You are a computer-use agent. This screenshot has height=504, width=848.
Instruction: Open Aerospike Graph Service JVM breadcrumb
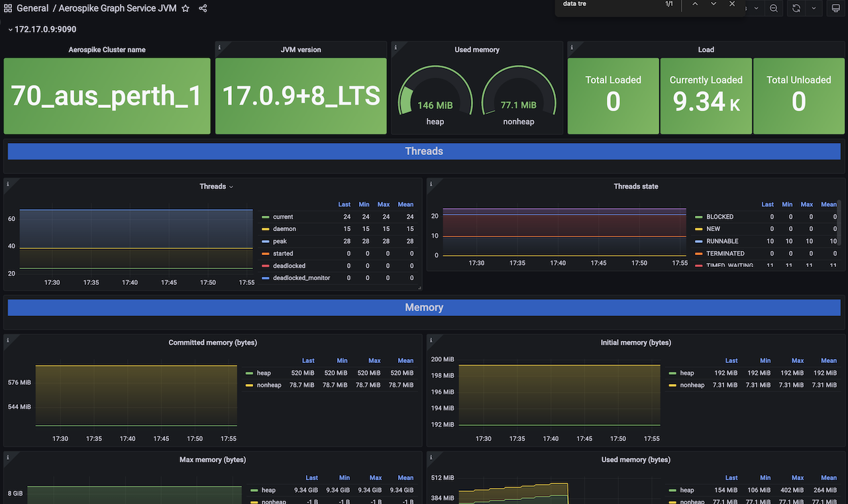[x=117, y=9]
